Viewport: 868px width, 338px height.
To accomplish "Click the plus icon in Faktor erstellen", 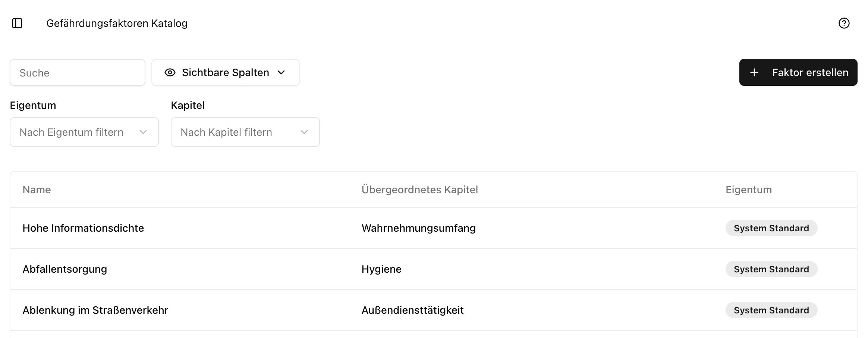I will coord(754,72).
